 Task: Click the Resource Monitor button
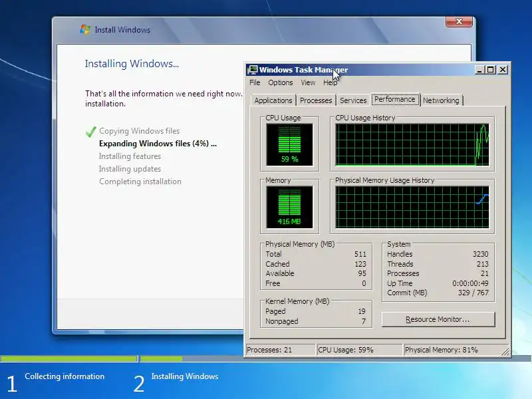[438, 319]
